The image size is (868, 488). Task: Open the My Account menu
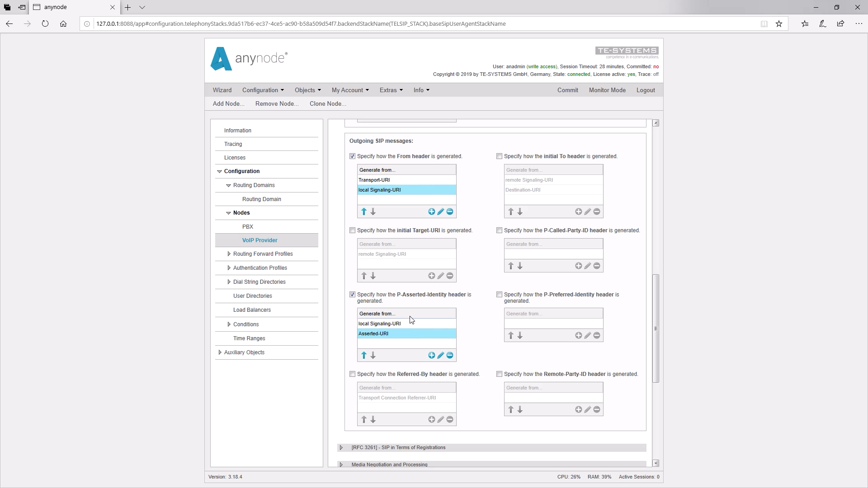(350, 90)
